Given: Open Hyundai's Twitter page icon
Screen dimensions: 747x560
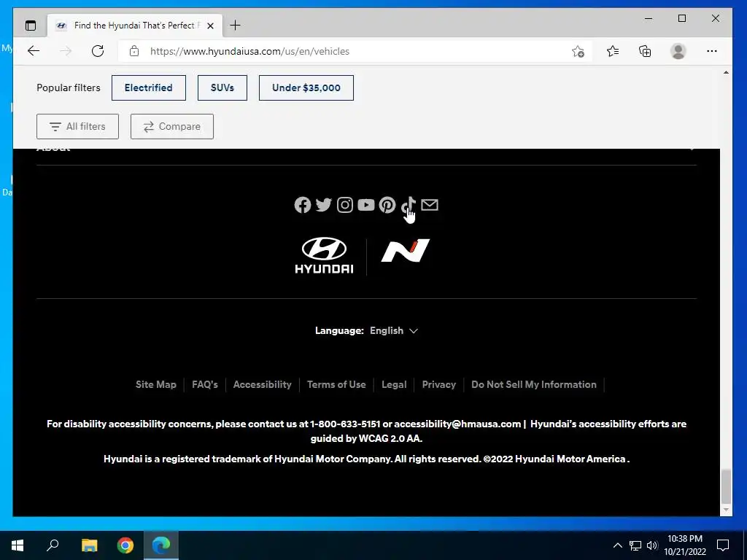Looking at the screenshot, I should [x=323, y=205].
